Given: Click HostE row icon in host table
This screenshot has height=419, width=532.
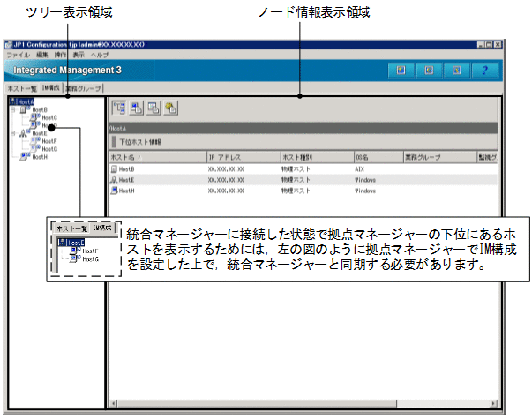Looking at the screenshot, I should click(x=114, y=180).
